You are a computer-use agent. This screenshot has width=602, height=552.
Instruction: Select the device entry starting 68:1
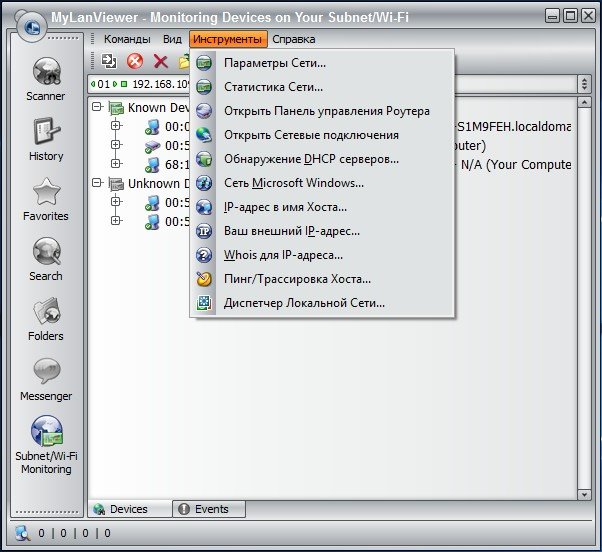[177, 165]
